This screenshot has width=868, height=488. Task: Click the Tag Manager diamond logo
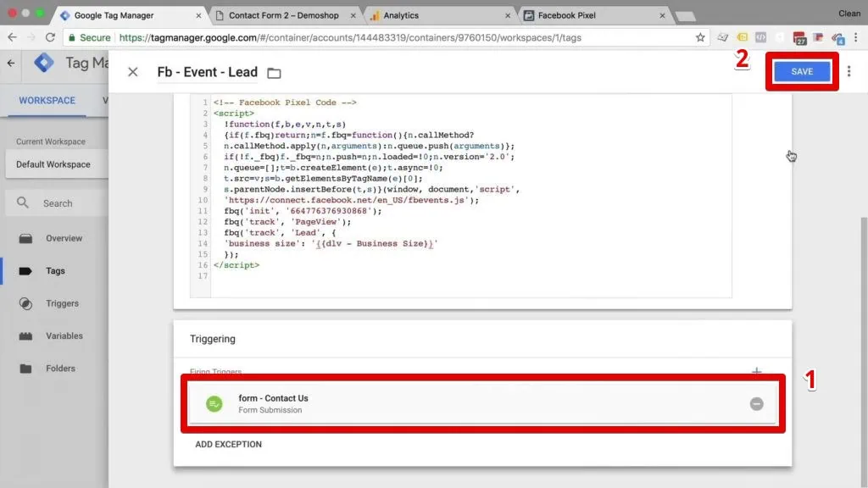coord(42,63)
